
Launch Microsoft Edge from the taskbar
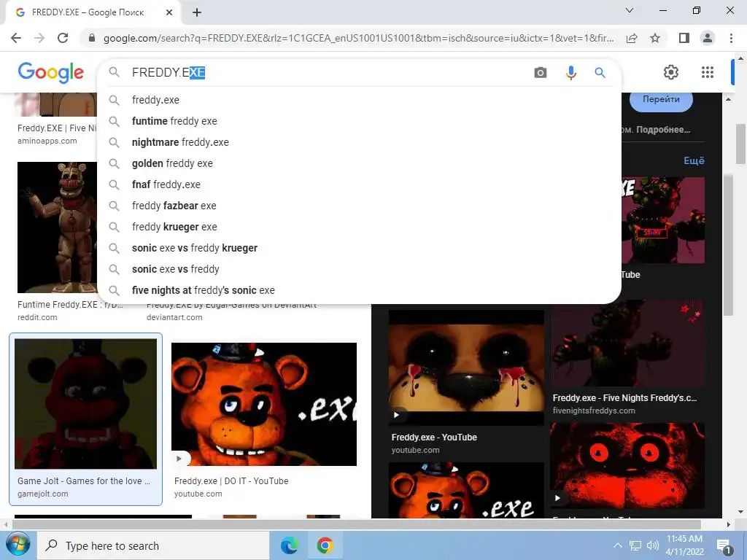(x=289, y=545)
